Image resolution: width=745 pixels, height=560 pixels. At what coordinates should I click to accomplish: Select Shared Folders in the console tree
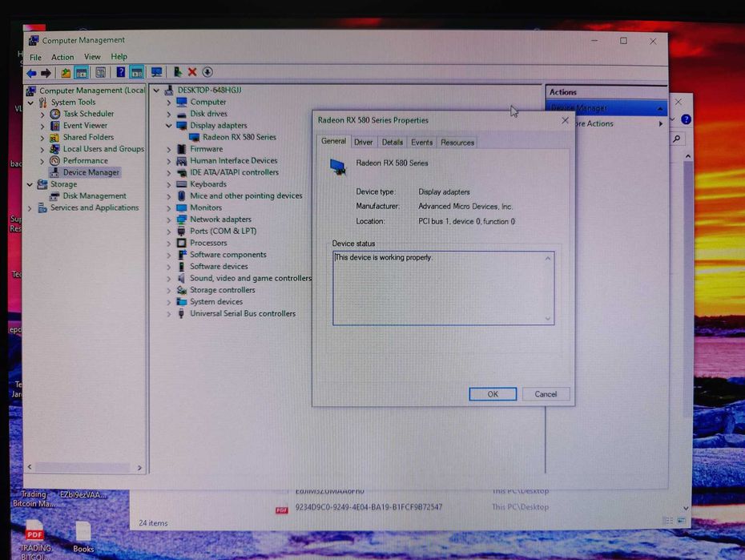(88, 137)
